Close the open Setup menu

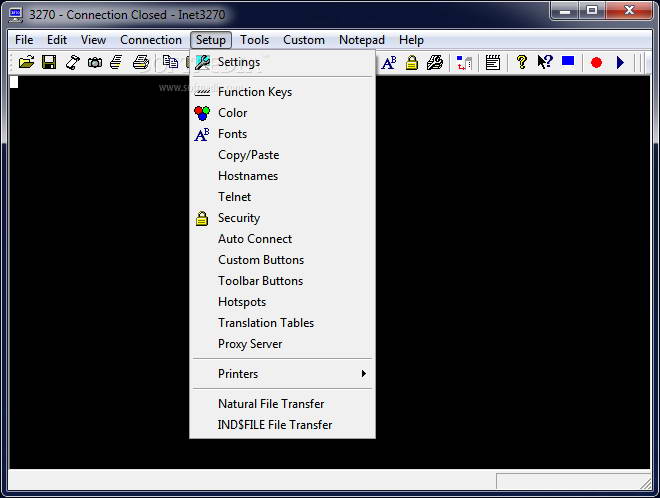click(x=210, y=40)
